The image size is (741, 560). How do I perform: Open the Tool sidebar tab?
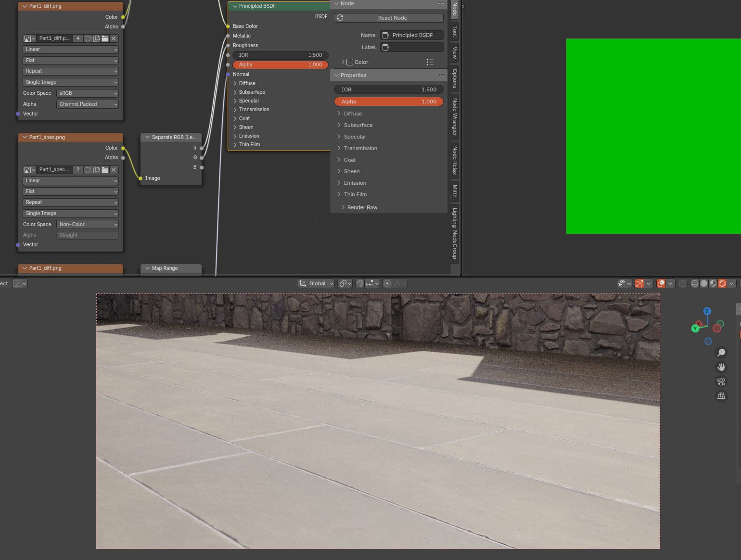point(455,31)
